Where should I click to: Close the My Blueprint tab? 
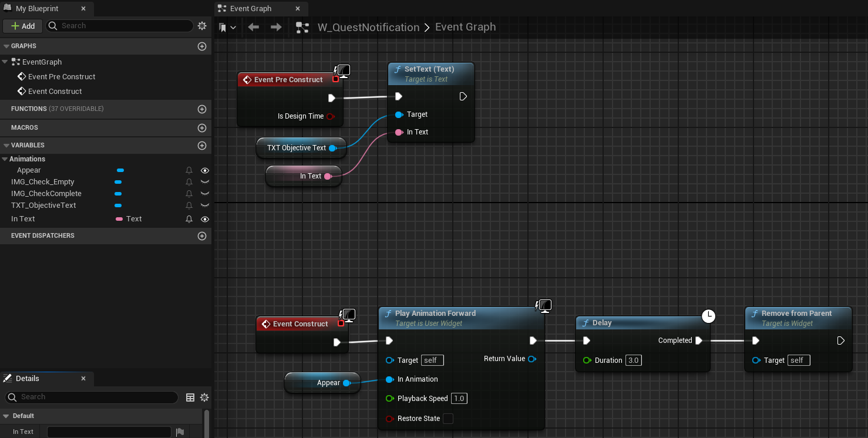83,9
